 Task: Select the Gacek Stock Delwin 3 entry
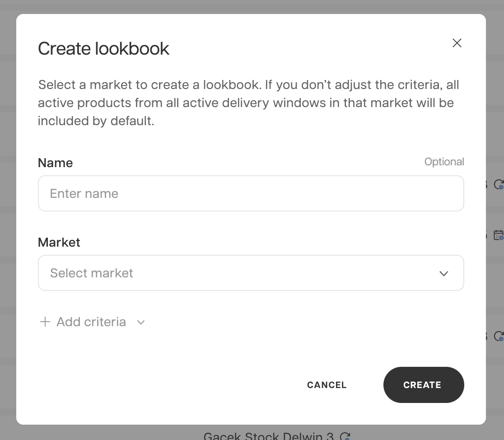[x=268, y=436]
